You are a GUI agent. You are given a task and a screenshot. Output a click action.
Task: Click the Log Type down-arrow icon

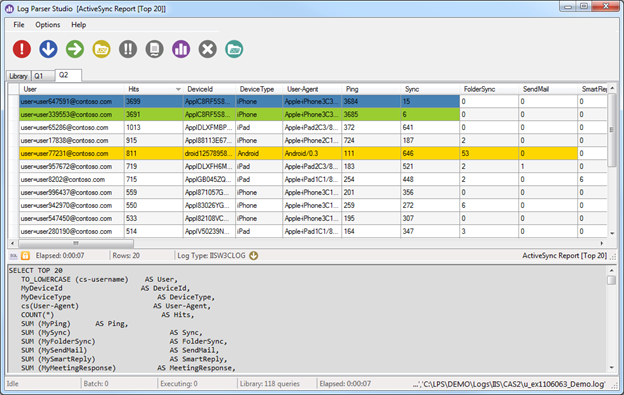tap(254, 256)
